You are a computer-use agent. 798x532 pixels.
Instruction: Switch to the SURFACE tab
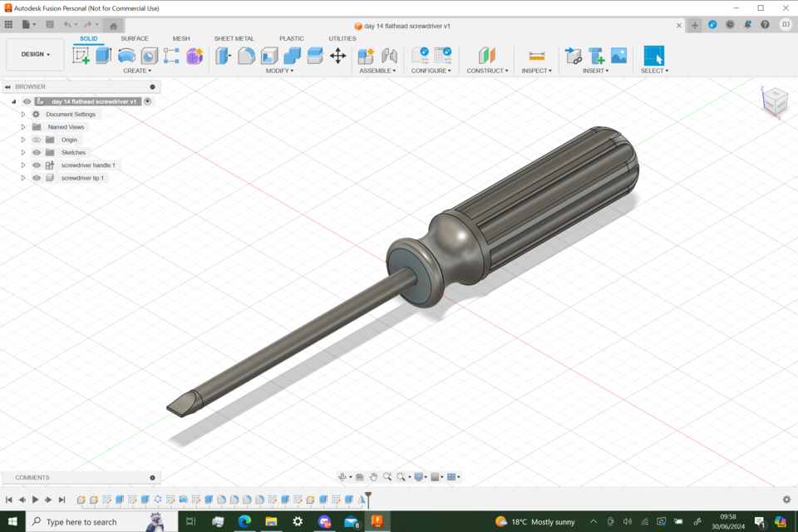point(135,38)
